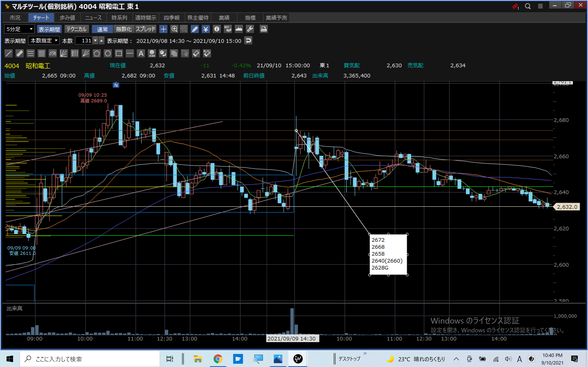Screen dimensions: 588x367
Task: Click the zoom in magnifier icon
Action: point(174,29)
